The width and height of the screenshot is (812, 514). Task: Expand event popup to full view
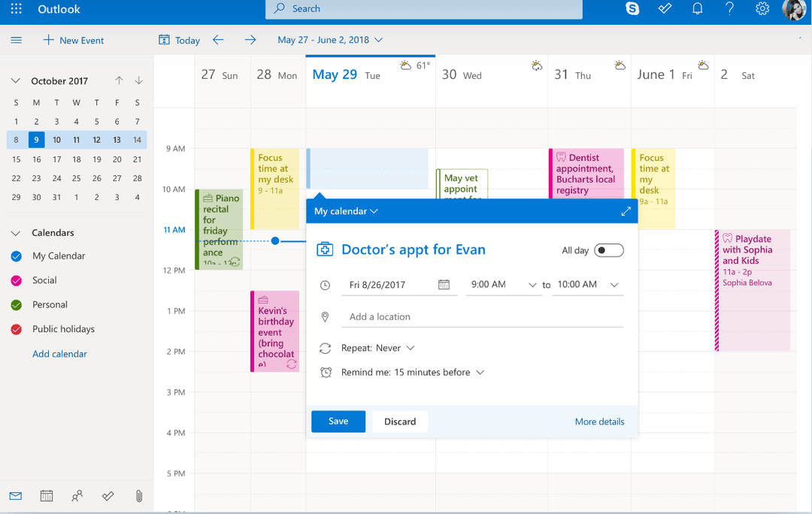626,211
